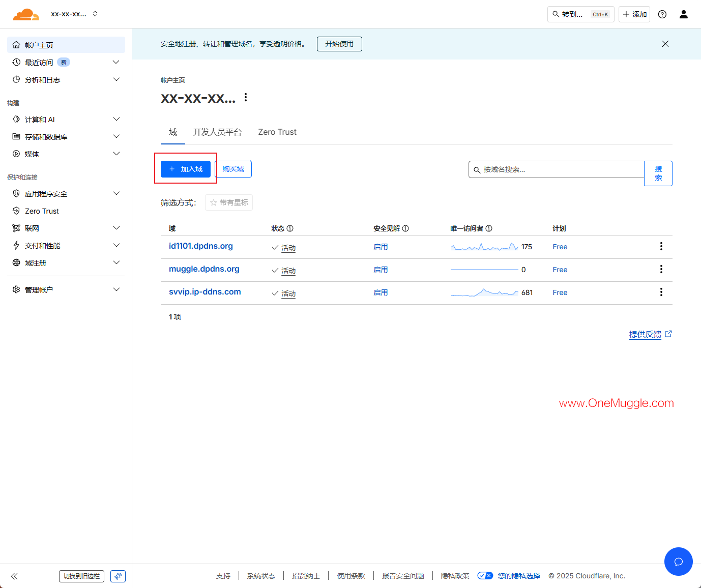
Task: Click the 帐户主页 home icon
Action: pyautogui.click(x=16, y=45)
